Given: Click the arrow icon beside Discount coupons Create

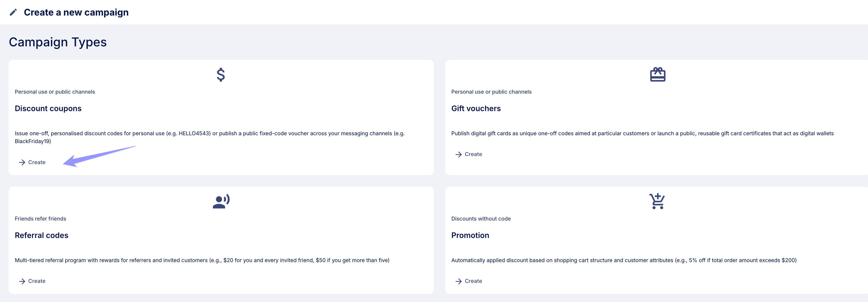Looking at the screenshot, I should 22,162.
